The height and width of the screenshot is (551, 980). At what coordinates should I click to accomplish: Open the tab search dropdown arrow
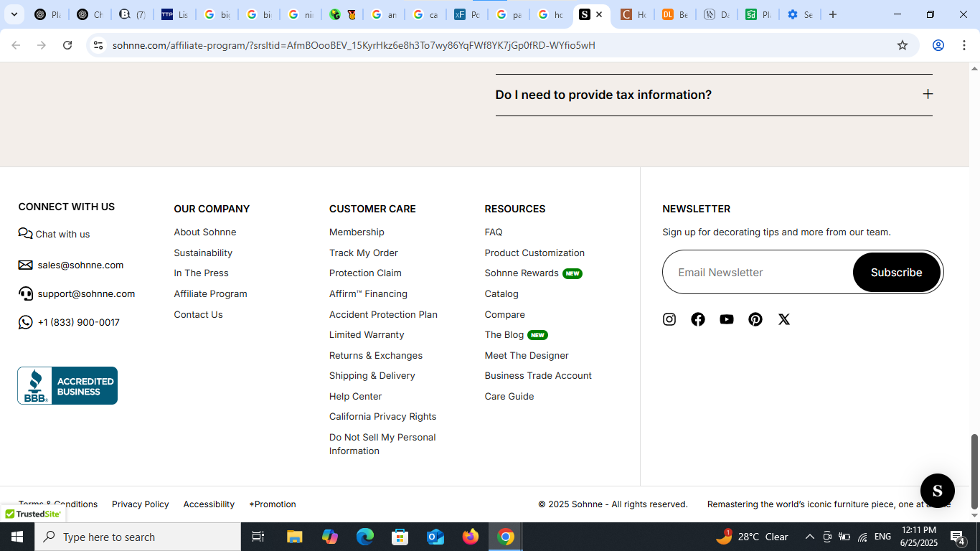[x=14, y=14]
